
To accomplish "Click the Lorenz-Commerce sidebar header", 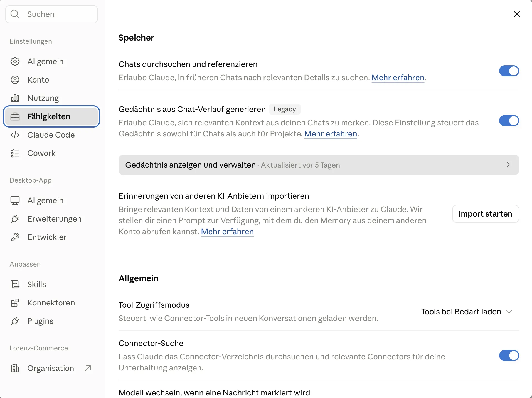I will coord(39,348).
